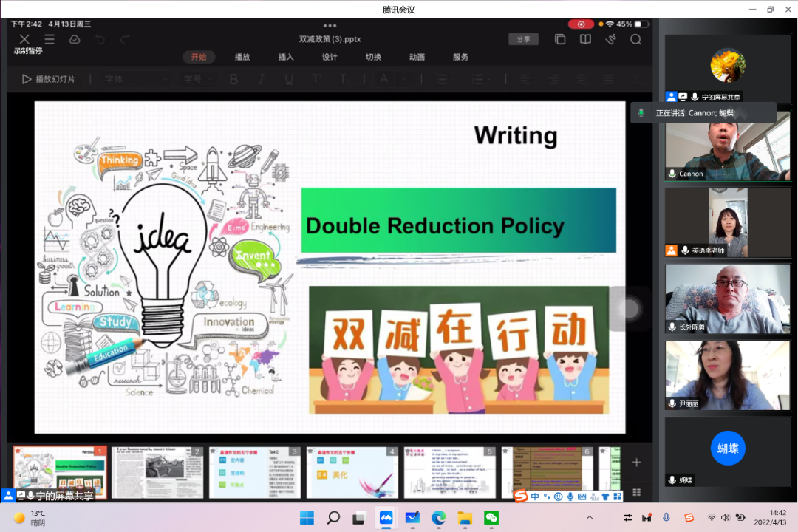The image size is (798, 532).
Task: Click the 分享 share button
Action: pyautogui.click(x=523, y=39)
